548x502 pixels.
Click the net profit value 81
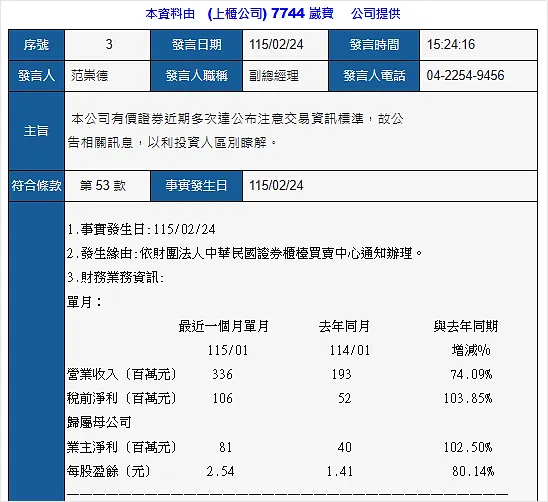[225, 447]
